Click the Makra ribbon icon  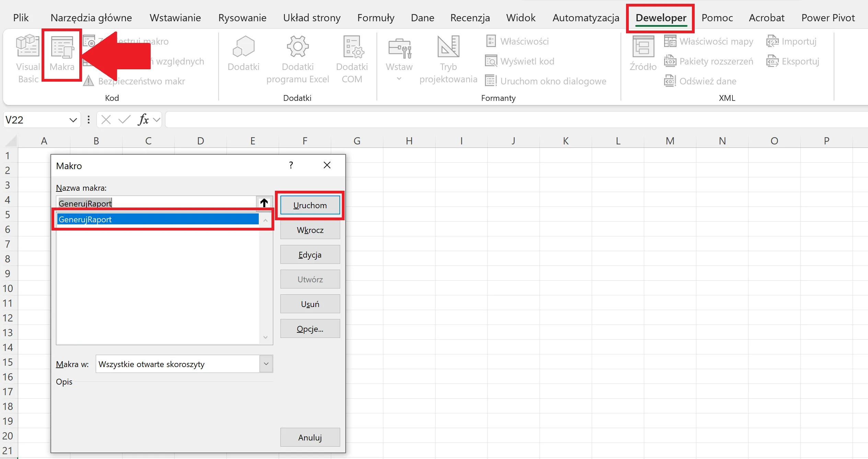pos(62,47)
